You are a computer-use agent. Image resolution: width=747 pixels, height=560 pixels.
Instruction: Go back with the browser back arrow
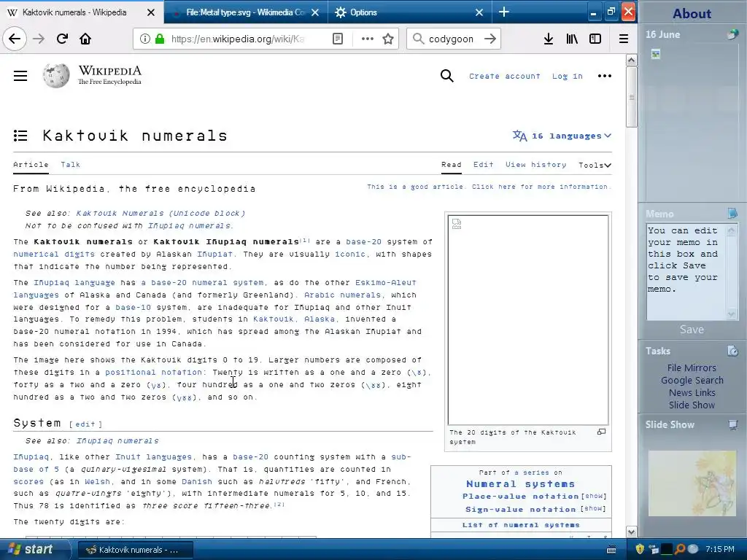(15, 39)
